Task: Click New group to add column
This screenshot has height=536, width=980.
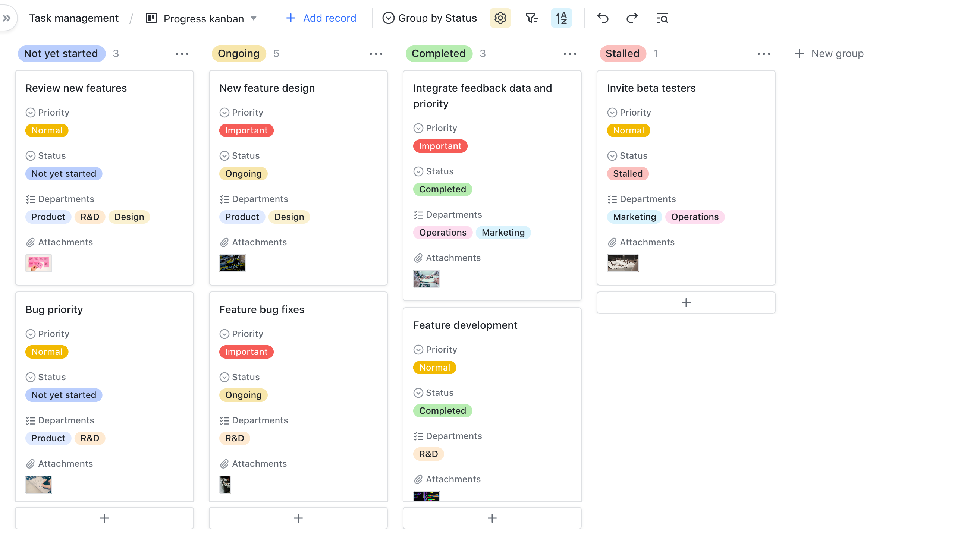Action: (x=829, y=54)
